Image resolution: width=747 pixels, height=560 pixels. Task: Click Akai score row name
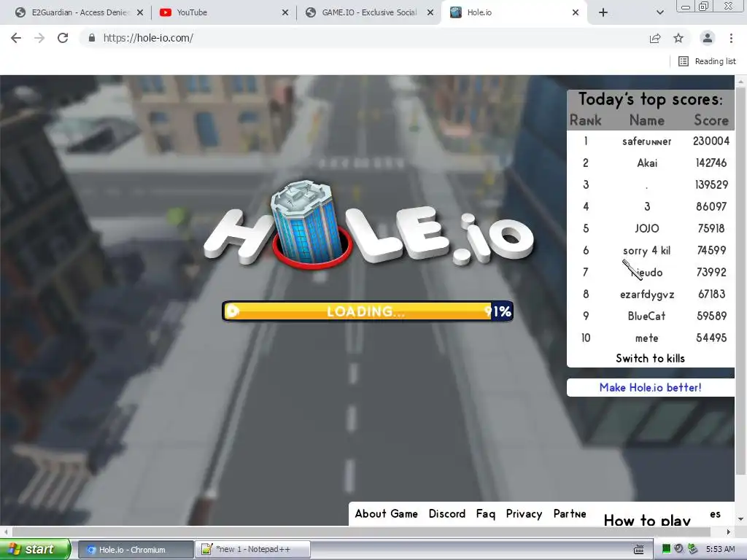pos(647,163)
